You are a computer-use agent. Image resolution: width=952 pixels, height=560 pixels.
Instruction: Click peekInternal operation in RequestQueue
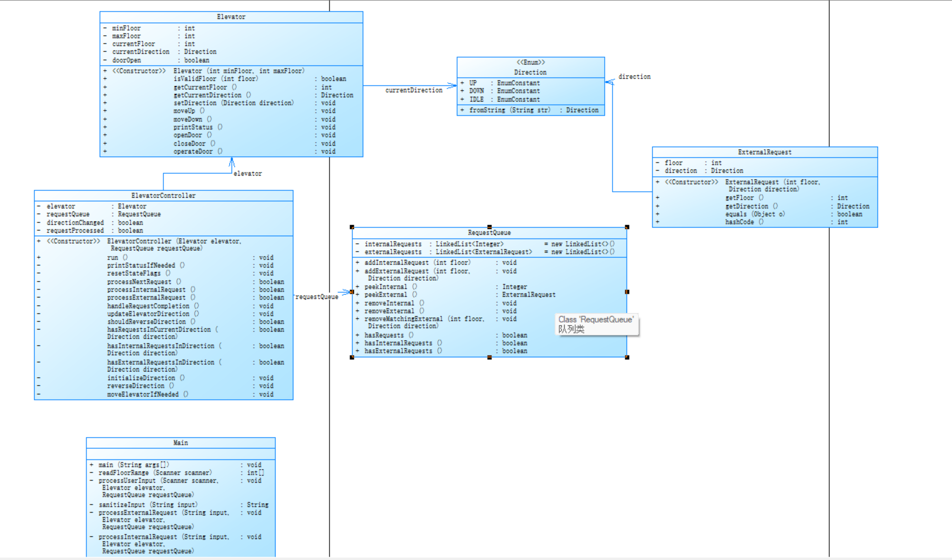385,287
